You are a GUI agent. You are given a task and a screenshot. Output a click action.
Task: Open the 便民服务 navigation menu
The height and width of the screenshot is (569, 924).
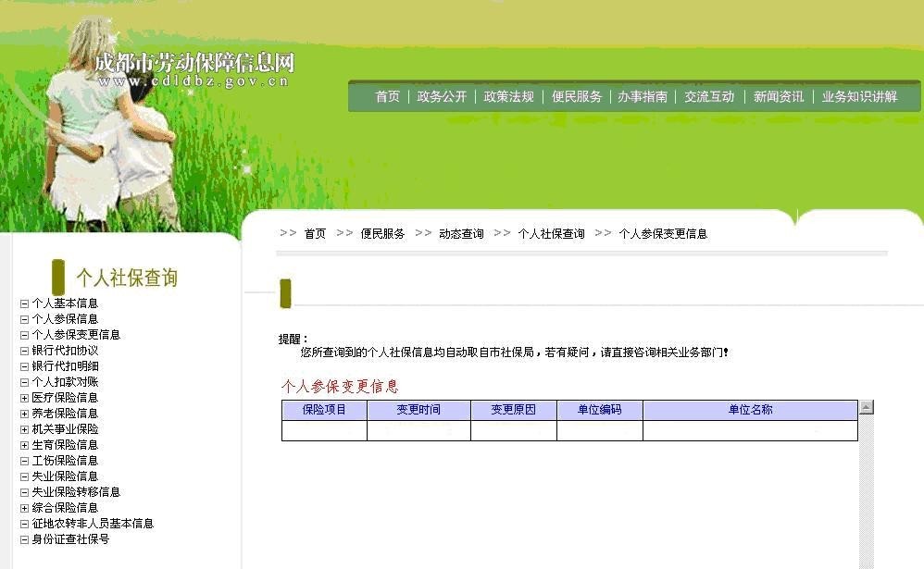tap(576, 96)
